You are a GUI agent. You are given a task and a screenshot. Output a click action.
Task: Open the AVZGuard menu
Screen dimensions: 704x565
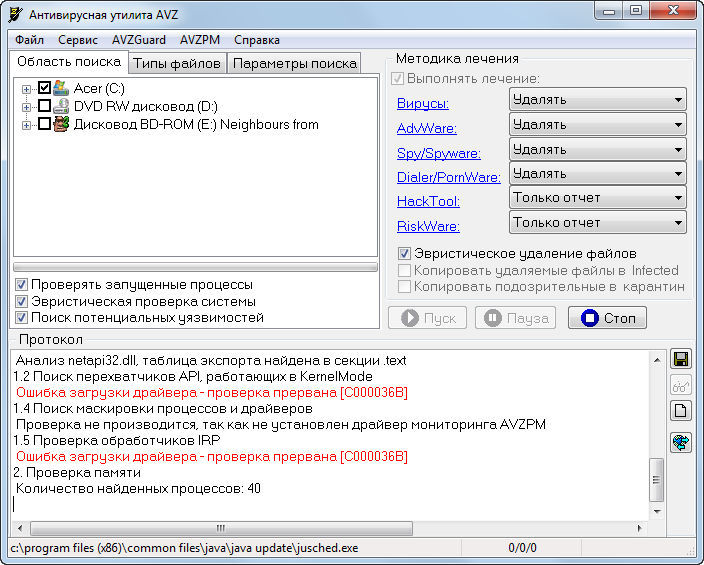[x=138, y=40]
